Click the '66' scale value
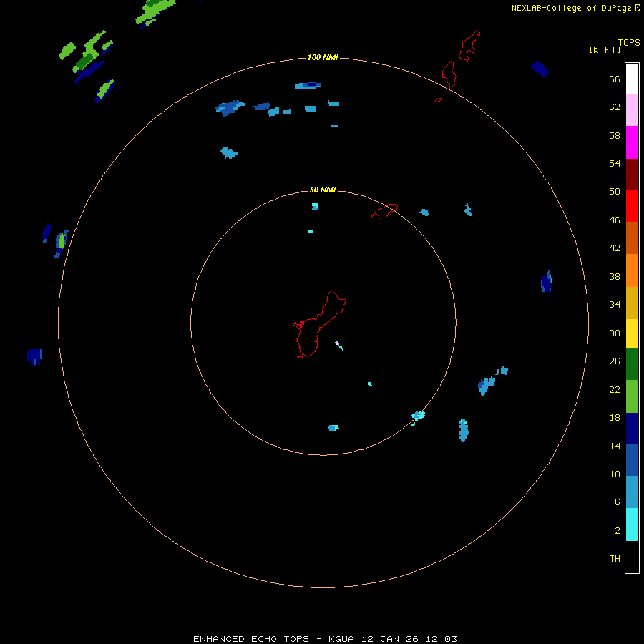644x644 pixels. 615,79
